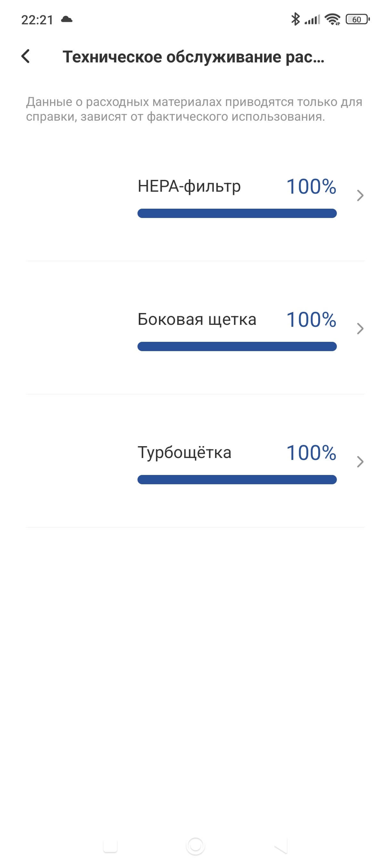Open the Турбощётка item
The width and height of the screenshot is (391, 868).
[x=184, y=452]
